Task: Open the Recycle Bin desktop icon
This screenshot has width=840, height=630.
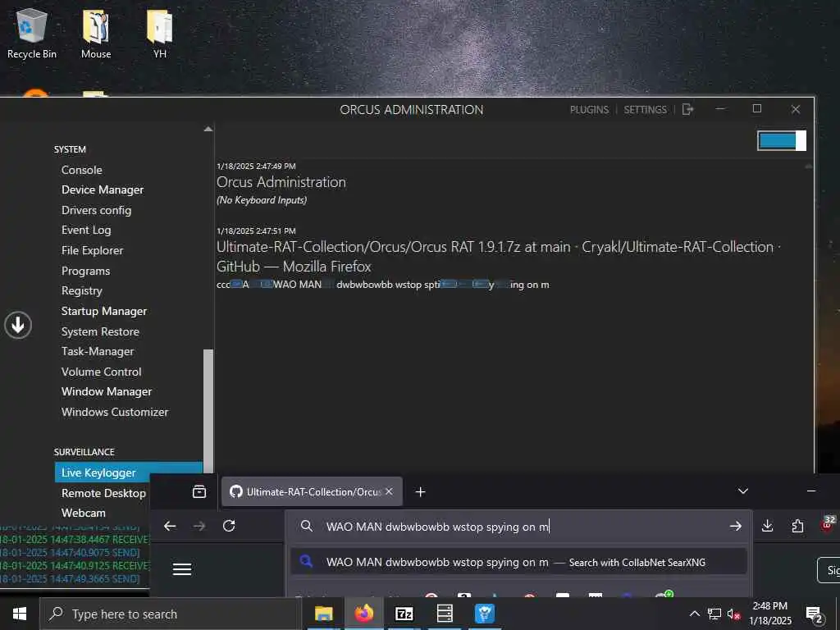Action: (x=31, y=33)
